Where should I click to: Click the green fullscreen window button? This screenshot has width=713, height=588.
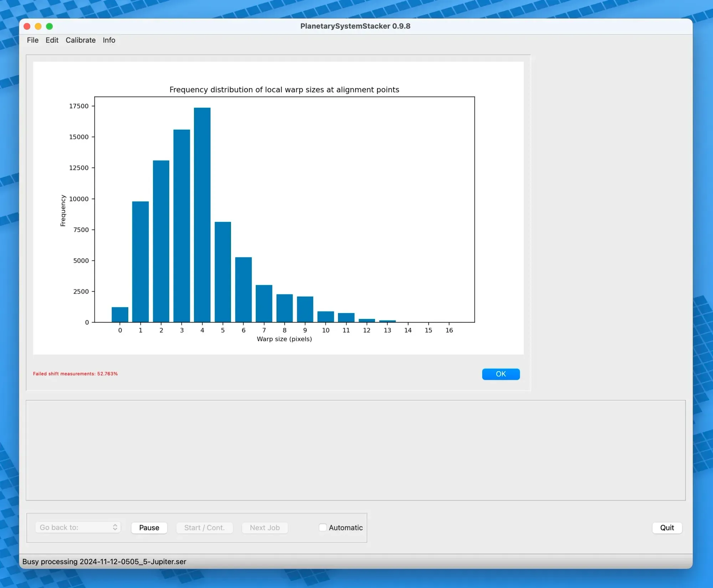[x=50, y=26]
